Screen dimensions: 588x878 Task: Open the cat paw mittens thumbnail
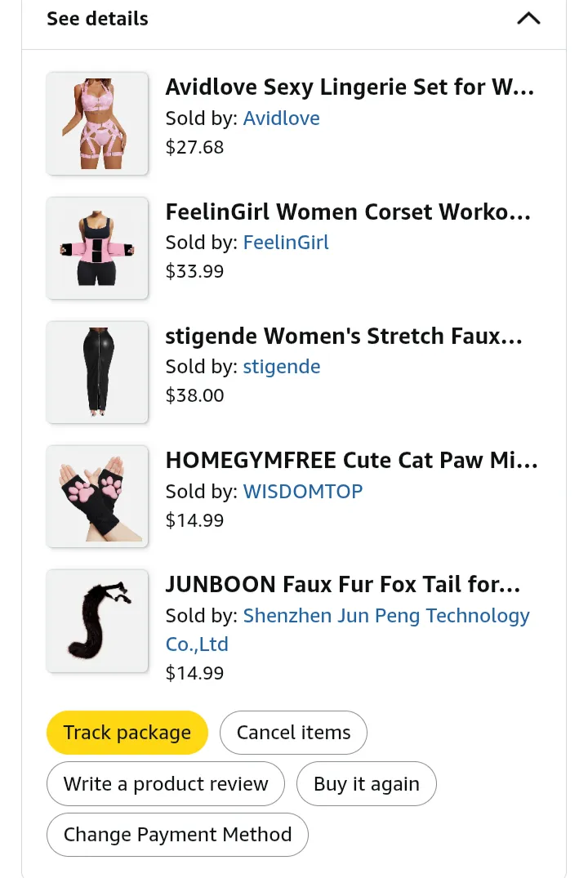pyautogui.click(x=97, y=496)
